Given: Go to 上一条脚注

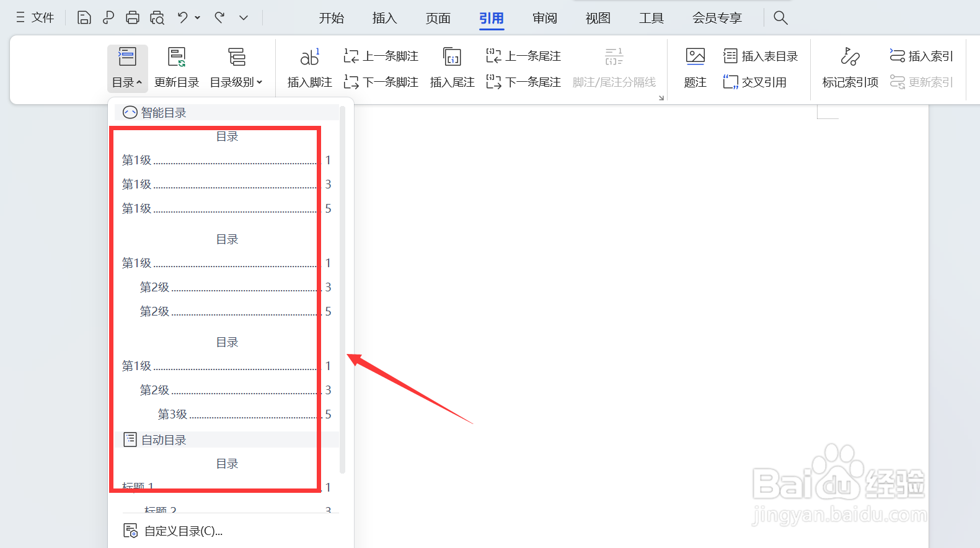Looking at the screenshot, I should (381, 56).
